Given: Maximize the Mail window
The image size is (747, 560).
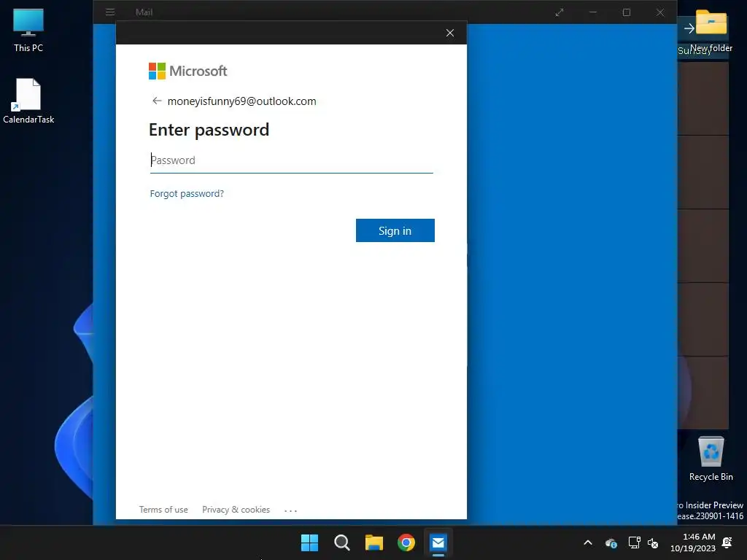Looking at the screenshot, I should coord(627,12).
